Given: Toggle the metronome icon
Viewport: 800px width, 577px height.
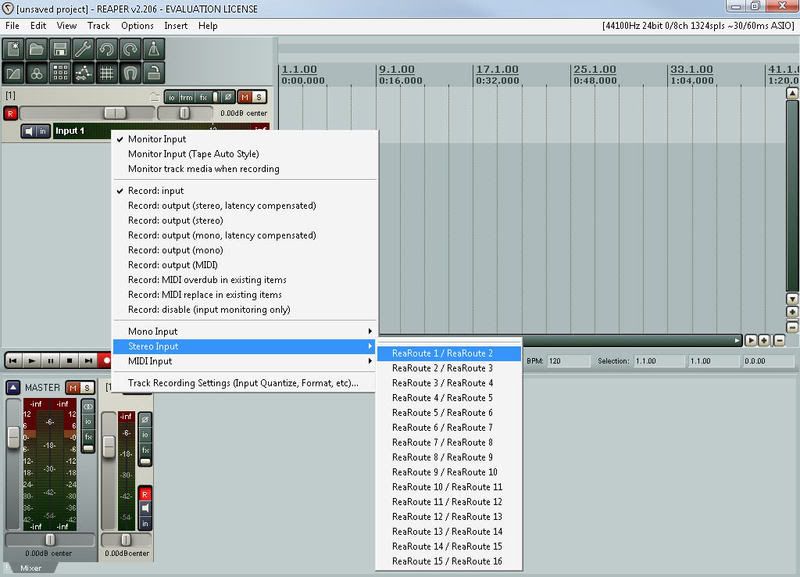Looking at the screenshot, I should pyautogui.click(x=152, y=49).
